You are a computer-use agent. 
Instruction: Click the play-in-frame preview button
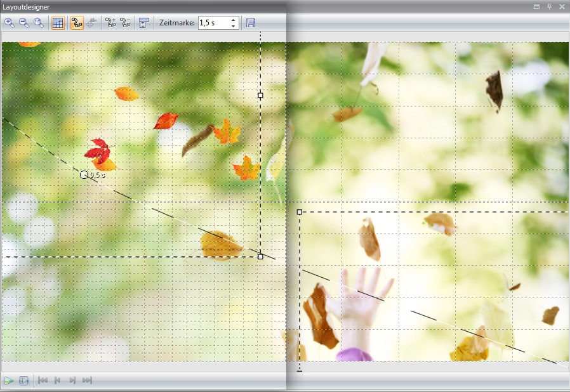24,381
